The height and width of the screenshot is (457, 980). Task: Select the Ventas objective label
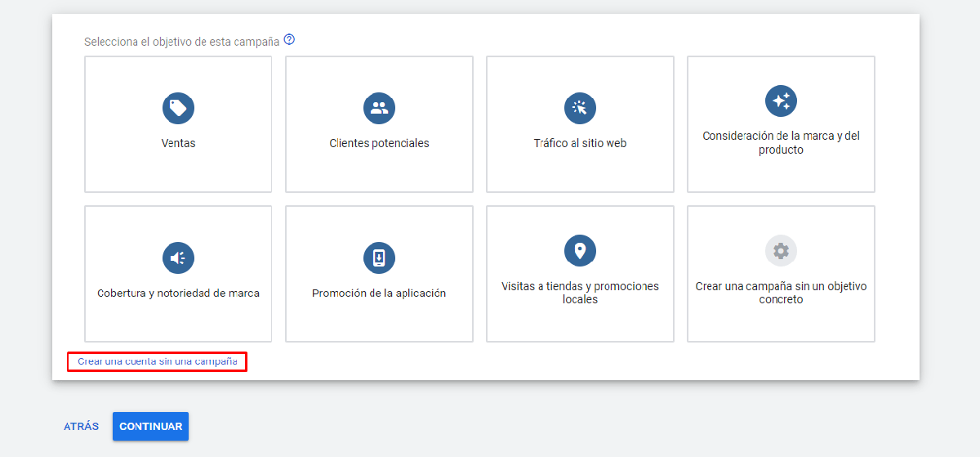pyautogui.click(x=178, y=143)
